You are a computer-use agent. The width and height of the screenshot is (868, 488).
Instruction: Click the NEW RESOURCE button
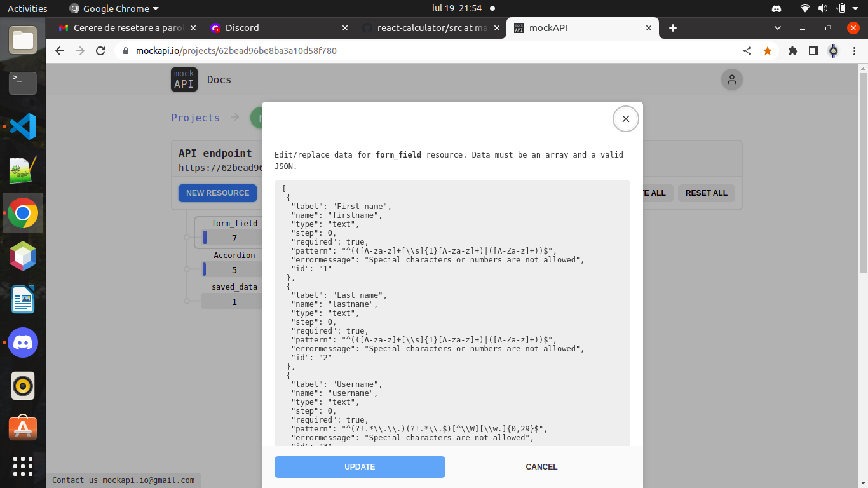click(x=217, y=193)
